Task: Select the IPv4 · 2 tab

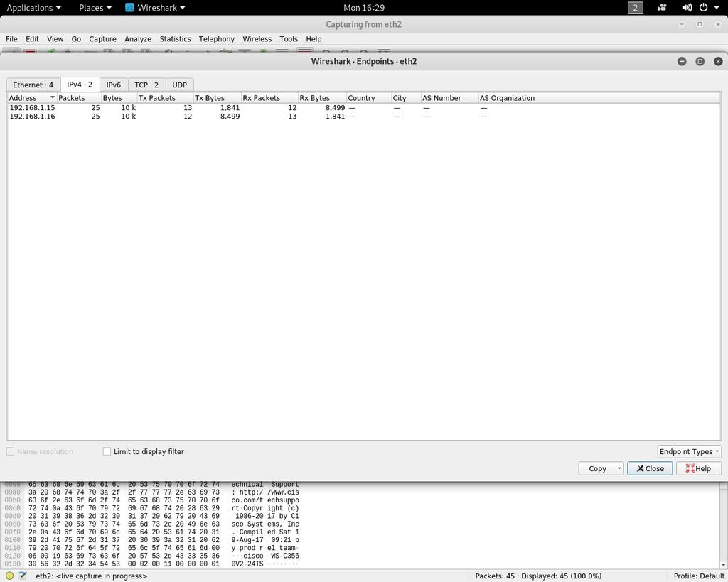Action: coord(80,85)
